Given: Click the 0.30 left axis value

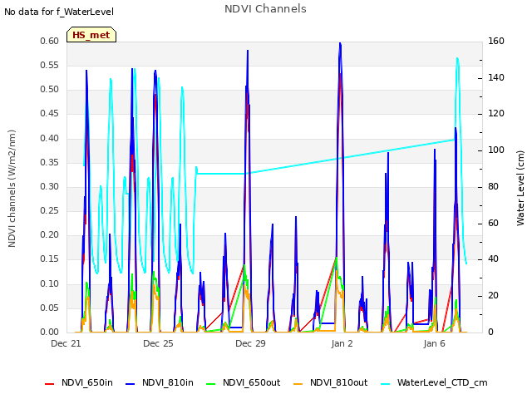Looking at the screenshot, I should point(50,186).
